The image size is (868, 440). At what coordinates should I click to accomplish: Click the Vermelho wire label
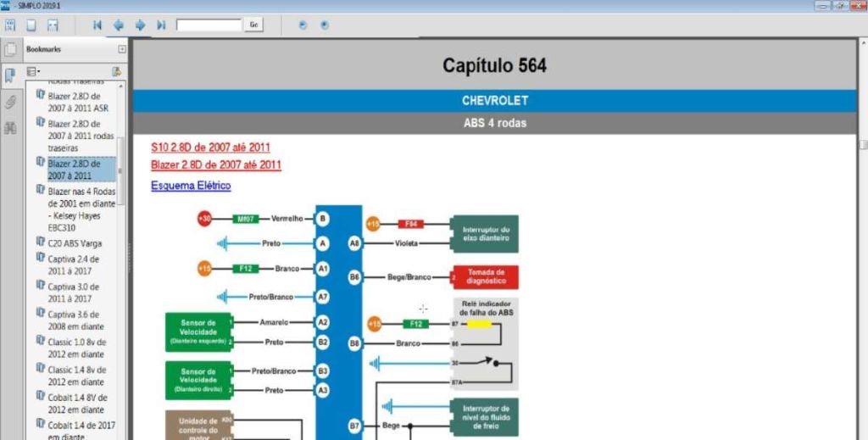[287, 219]
